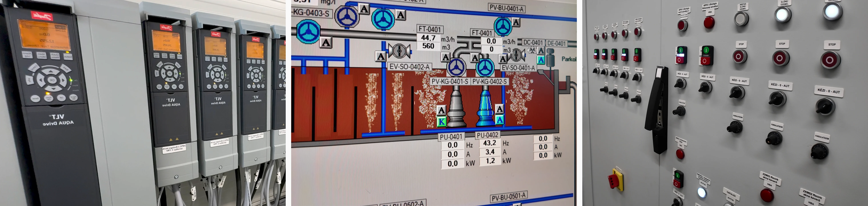Click the gray A mode box above PU-0401's K box
The image size is (868, 206).
441,110
